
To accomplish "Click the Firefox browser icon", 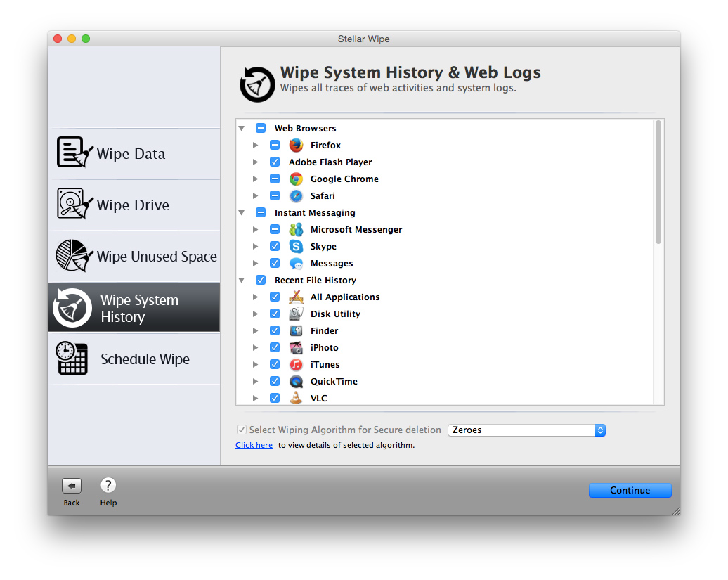I will [x=296, y=146].
